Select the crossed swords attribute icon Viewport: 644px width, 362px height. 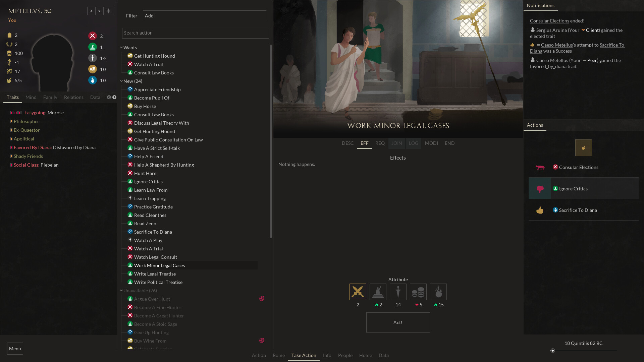point(358,292)
